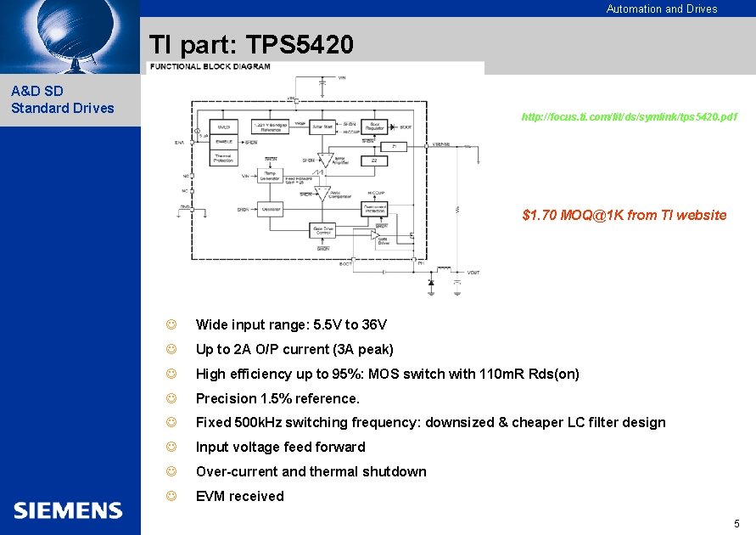
Task: Click the smiley icon beside "Input voltage feed"
Action: point(171,447)
